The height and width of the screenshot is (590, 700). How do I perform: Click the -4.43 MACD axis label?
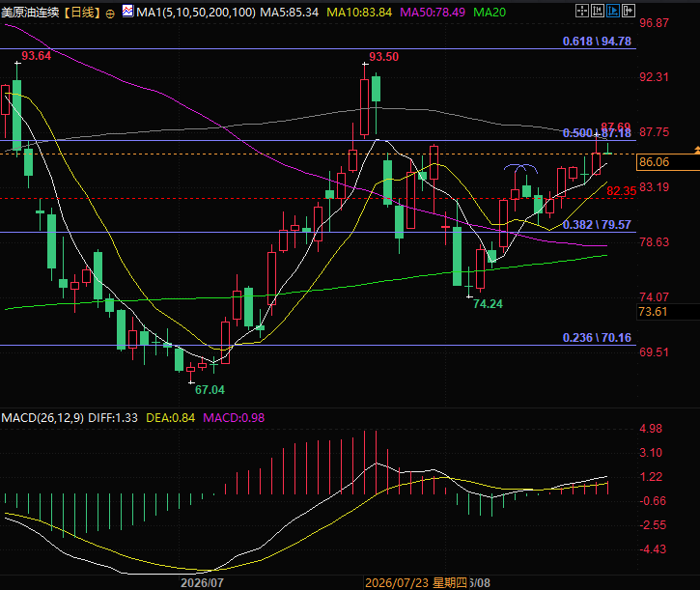(x=653, y=548)
